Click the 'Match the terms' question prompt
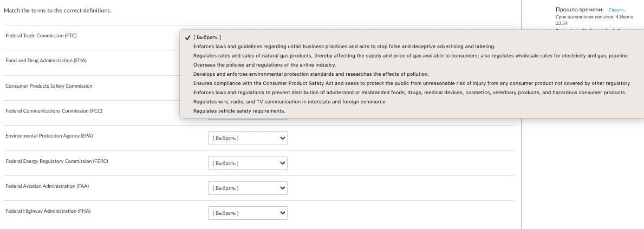The width and height of the screenshot is (644, 229). click(57, 11)
